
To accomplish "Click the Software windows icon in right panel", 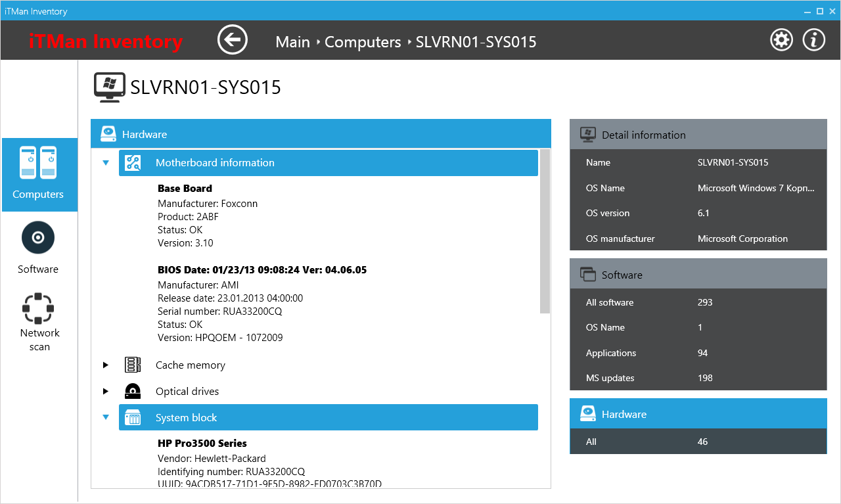I will click(x=588, y=275).
